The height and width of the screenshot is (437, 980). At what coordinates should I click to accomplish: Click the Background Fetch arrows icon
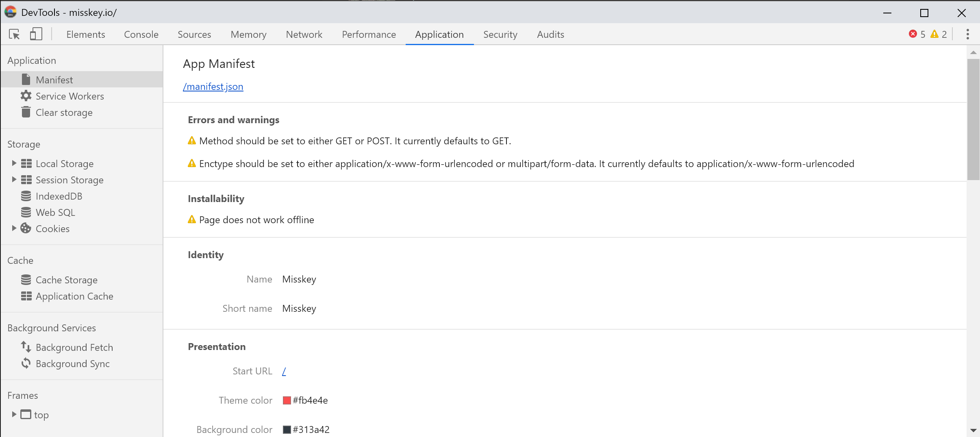tap(26, 347)
